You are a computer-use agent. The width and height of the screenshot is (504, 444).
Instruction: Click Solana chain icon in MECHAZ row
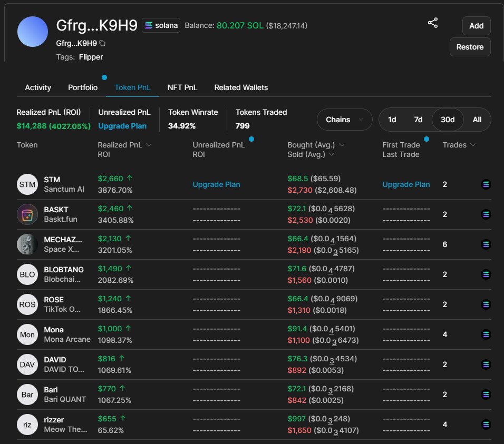[x=486, y=244]
